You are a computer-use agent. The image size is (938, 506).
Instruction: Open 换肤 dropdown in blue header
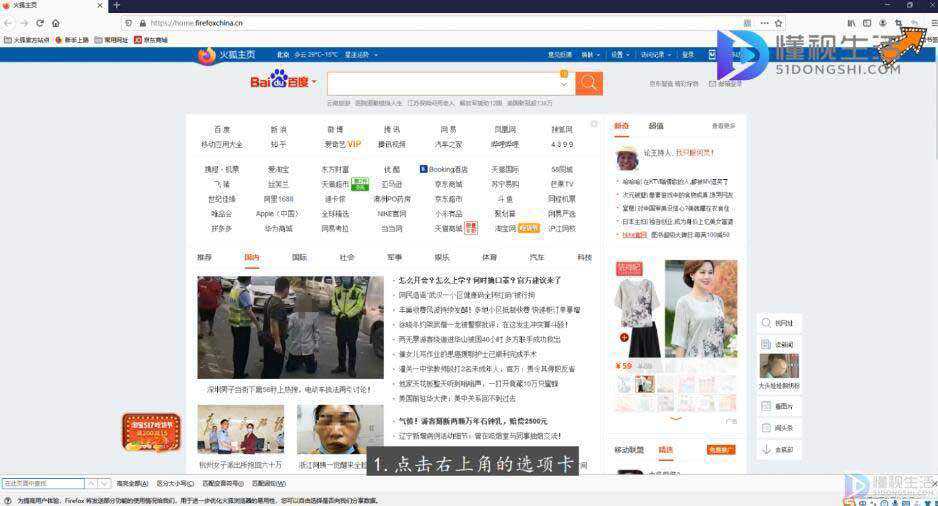(591, 54)
